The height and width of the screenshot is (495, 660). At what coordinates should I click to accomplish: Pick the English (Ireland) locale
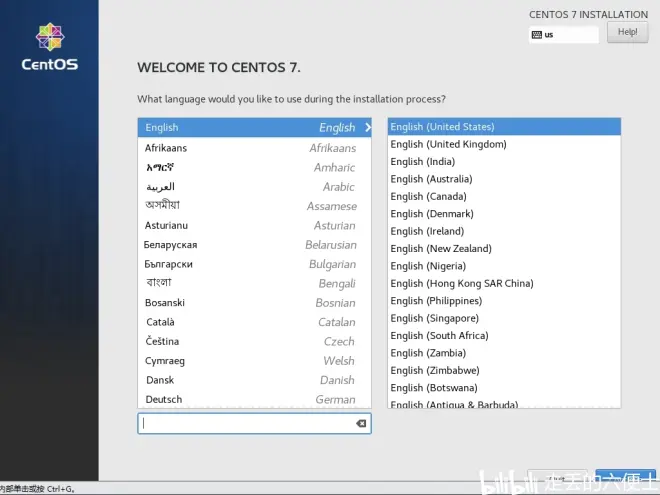tap(504, 231)
